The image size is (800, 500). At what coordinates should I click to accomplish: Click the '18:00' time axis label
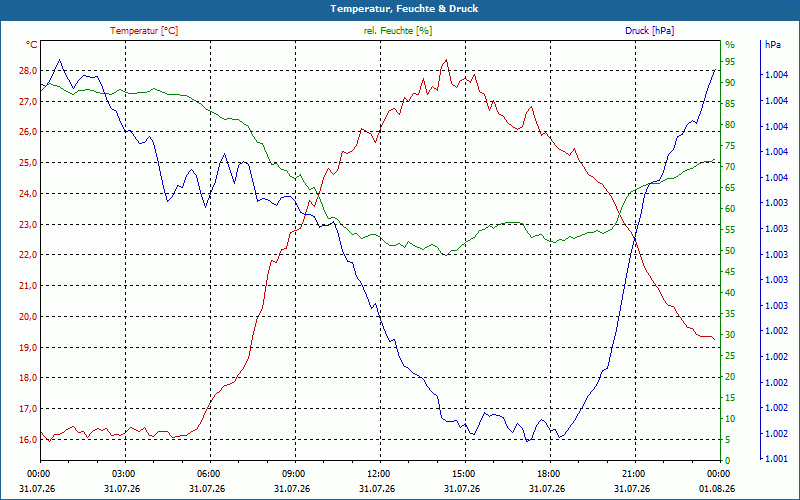[x=550, y=474]
